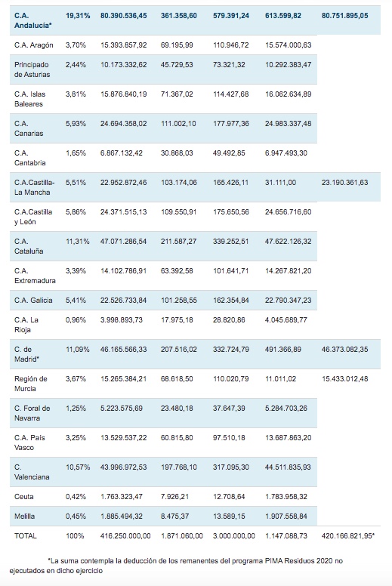Select C.A. Galicia value 22.526.733,84
This screenshot has width=392, height=586.
pos(123,301)
